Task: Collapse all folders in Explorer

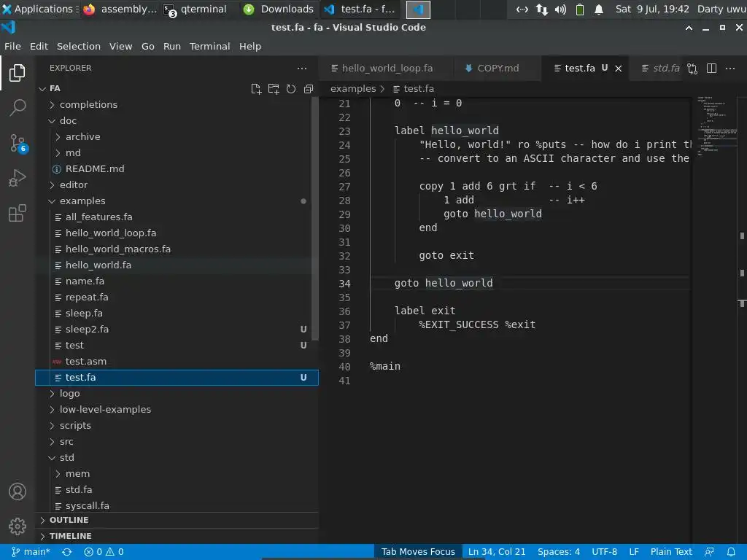Action: point(309,88)
